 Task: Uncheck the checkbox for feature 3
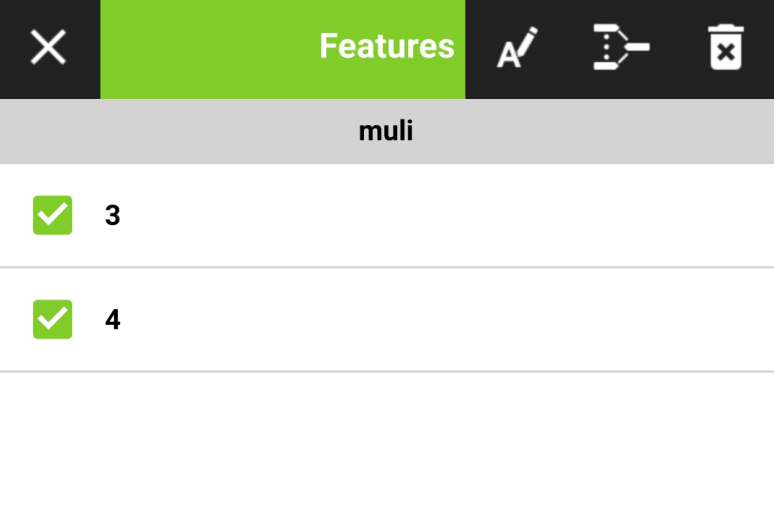click(53, 215)
